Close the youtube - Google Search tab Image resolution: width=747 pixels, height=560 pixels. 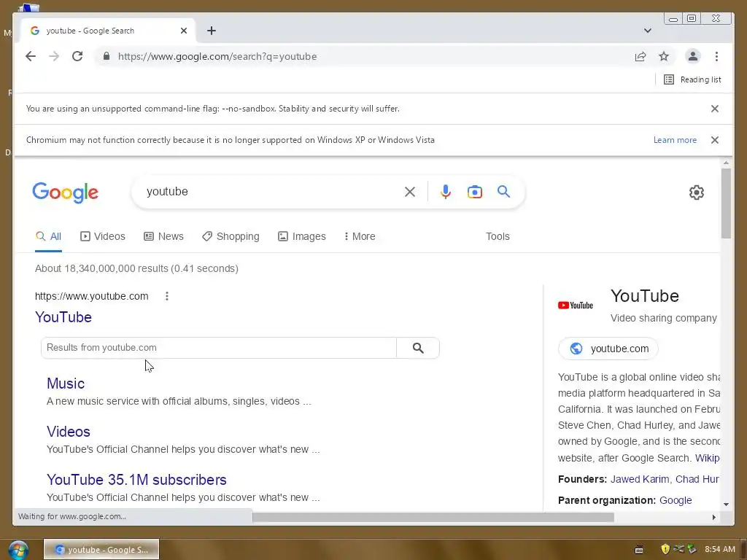tap(184, 31)
